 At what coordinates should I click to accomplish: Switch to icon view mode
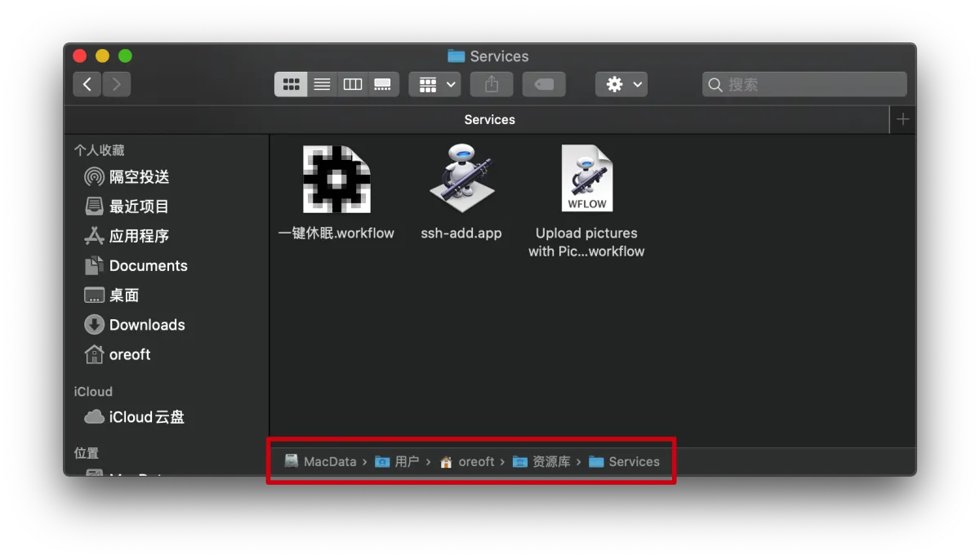[291, 83]
